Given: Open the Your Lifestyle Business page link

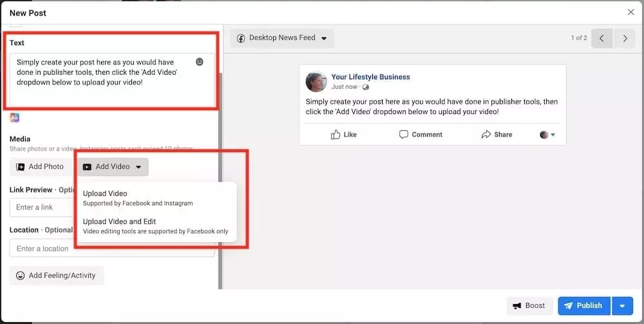Looking at the screenshot, I should tap(370, 77).
